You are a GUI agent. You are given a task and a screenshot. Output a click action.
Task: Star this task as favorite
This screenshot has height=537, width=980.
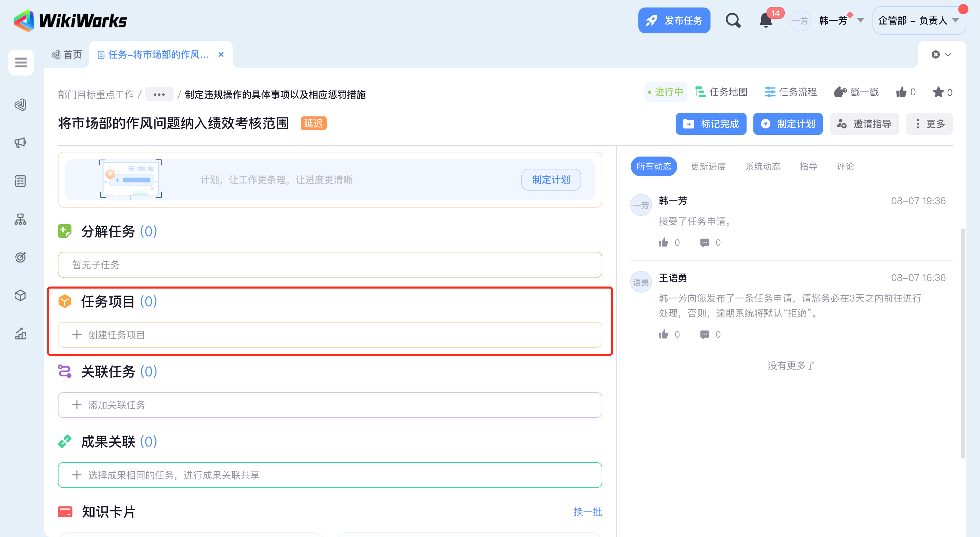tap(938, 93)
